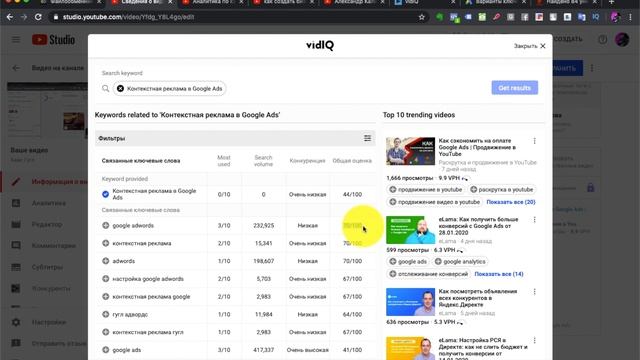Open the Фильтры filter settings icon
The width and height of the screenshot is (640, 360).
coord(367,138)
